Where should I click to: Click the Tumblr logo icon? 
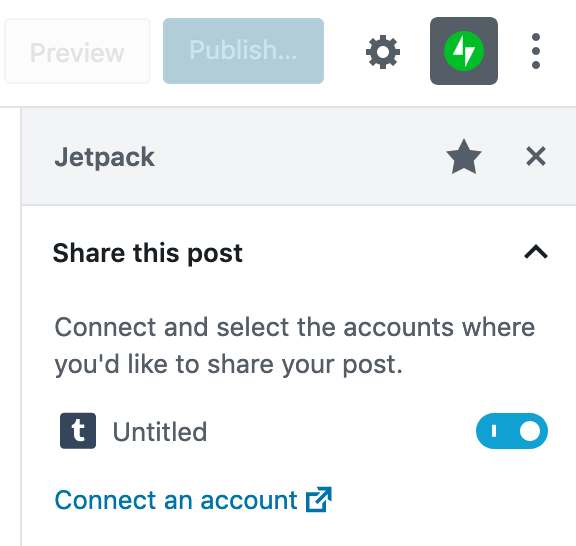click(78, 431)
